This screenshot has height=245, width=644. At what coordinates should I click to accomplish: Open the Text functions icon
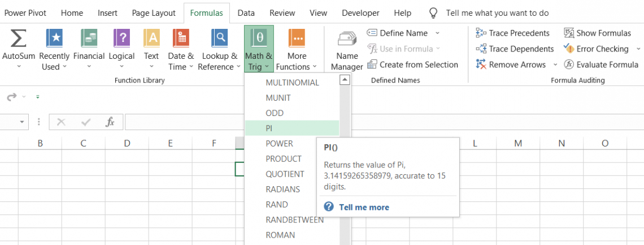pyautogui.click(x=151, y=38)
